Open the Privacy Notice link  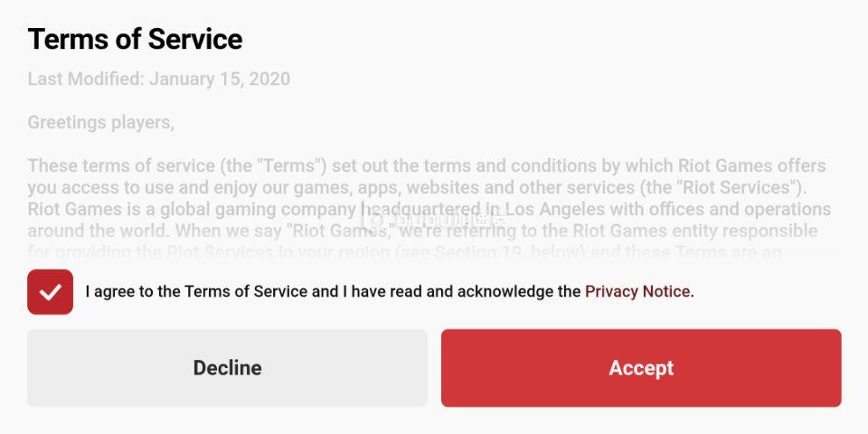pyautogui.click(x=637, y=291)
